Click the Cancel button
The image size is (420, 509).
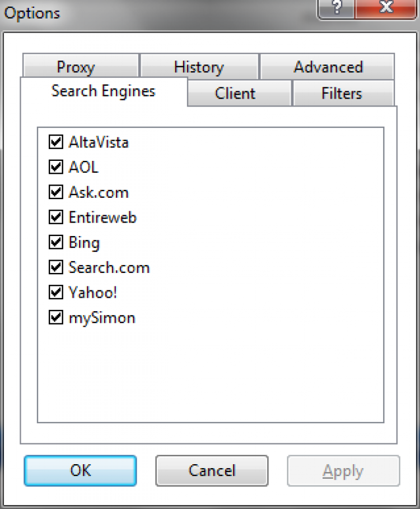(x=212, y=470)
